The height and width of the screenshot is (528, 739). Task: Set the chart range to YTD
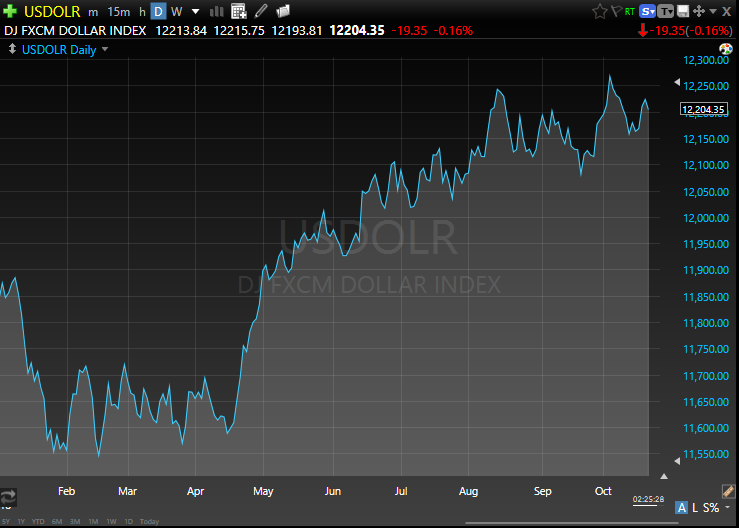click(38, 521)
